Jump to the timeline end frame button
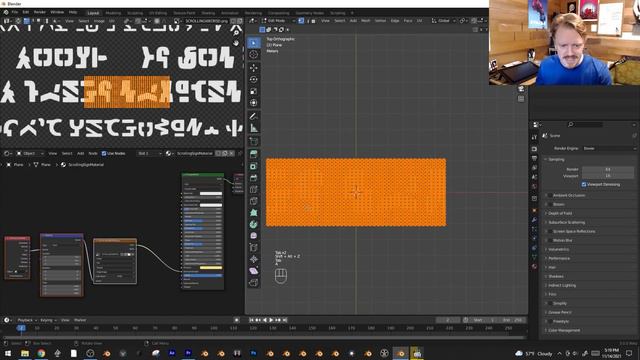The height and width of the screenshot is (360, 640). (x=285, y=320)
